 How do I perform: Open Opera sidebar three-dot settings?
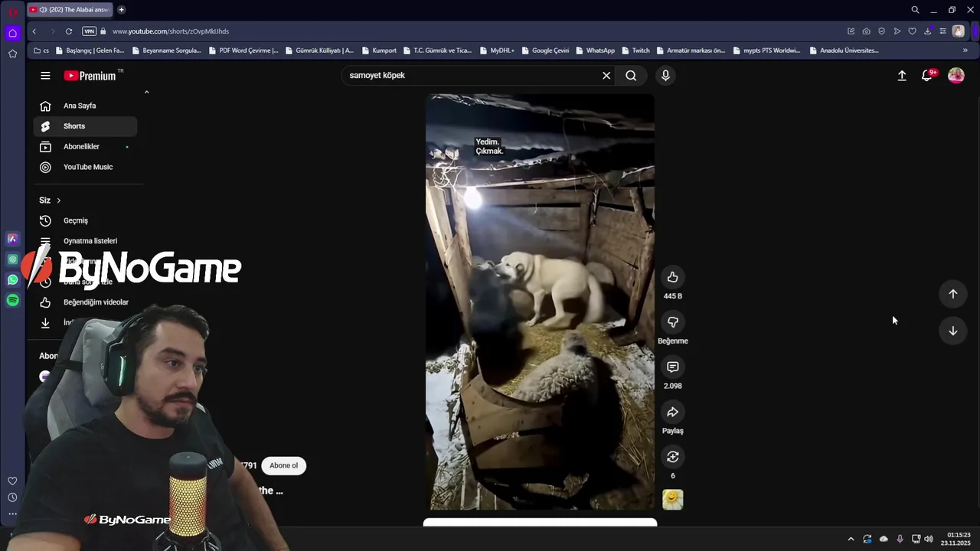[x=12, y=514]
